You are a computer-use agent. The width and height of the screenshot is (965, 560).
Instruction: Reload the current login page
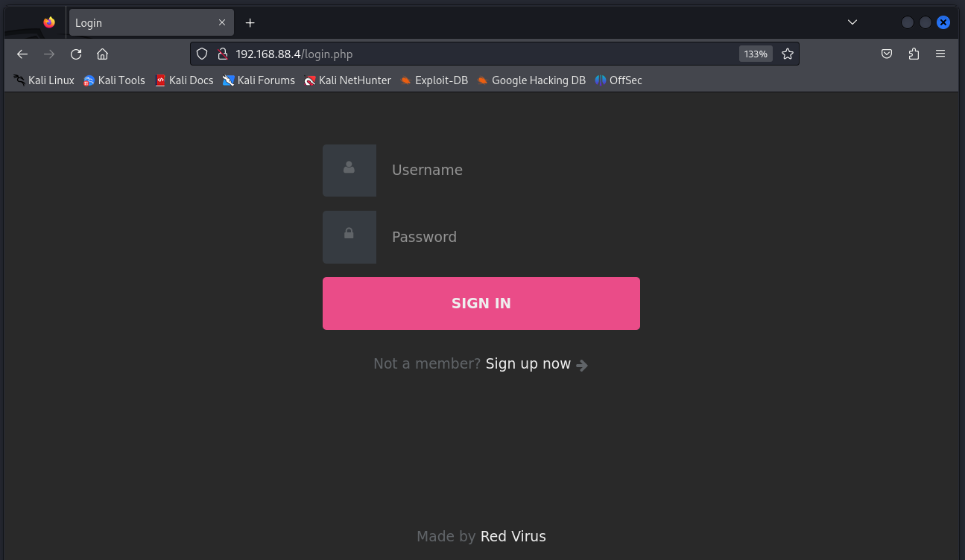pyautogui.click(x=76, y=54)
